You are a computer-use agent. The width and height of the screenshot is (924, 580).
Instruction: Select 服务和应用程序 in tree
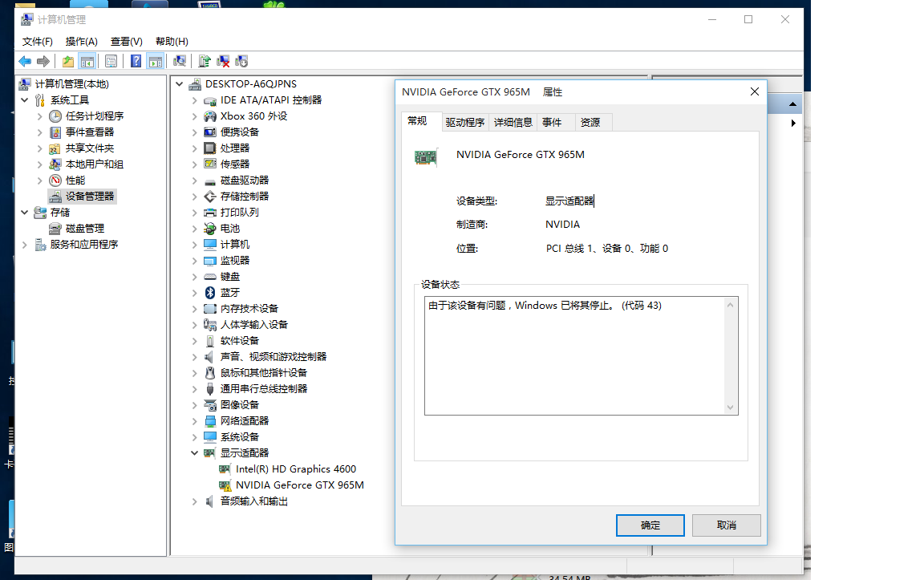pos(83,244)
